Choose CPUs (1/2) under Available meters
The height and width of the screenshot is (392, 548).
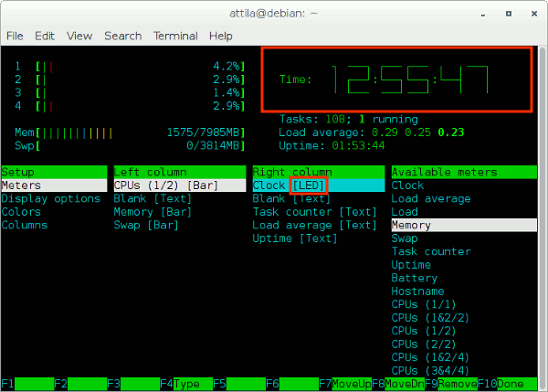point(424,331)
